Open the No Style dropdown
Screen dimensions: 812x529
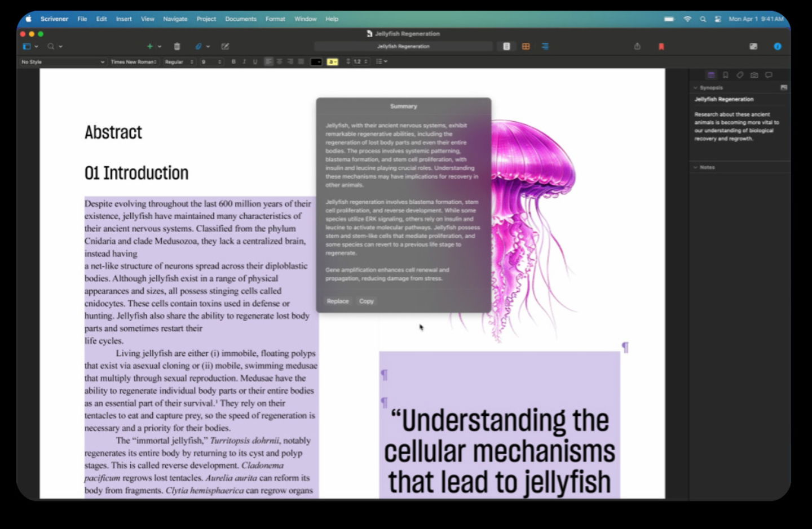point(63,61)
